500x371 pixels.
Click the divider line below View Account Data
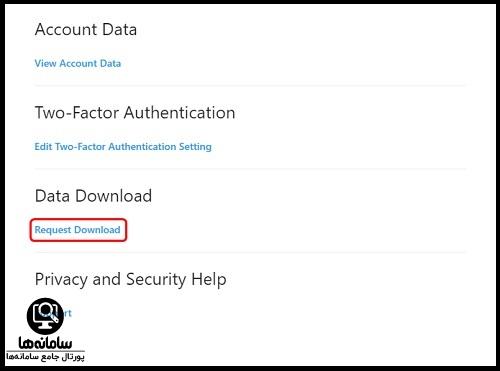(x=250, y=86)
